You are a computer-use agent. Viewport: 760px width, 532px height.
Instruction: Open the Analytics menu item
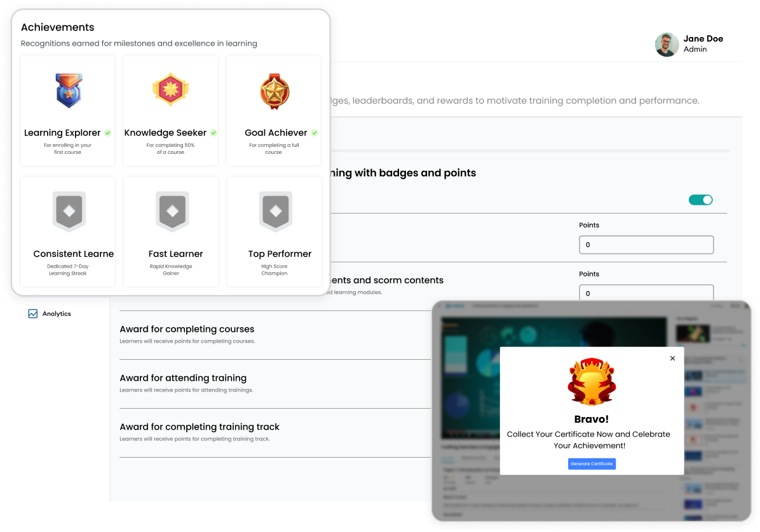(57, 313)
